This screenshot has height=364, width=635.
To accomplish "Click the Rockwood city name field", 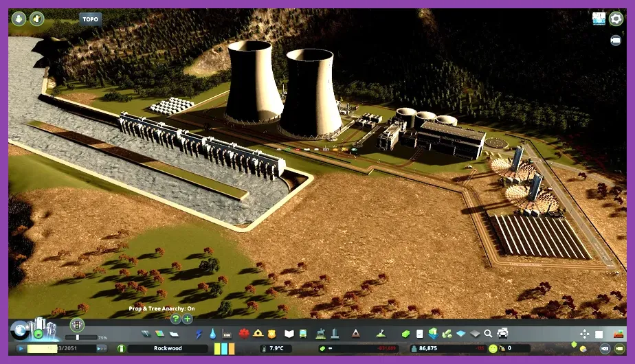I will point(168,348).
